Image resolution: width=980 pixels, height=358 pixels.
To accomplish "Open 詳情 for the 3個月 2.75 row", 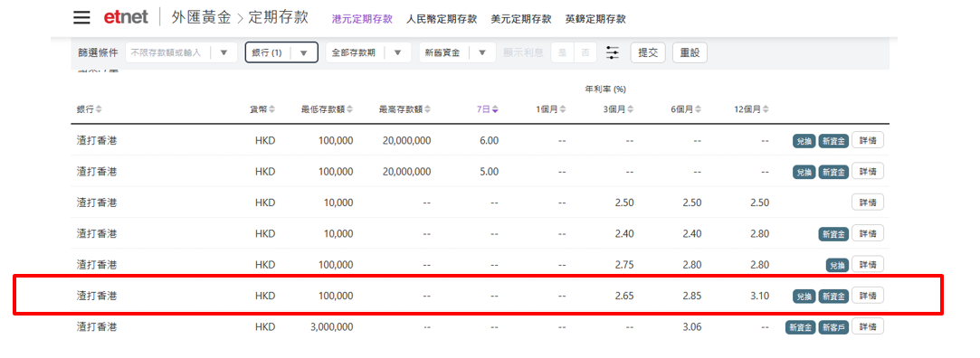I will [868, 265].
